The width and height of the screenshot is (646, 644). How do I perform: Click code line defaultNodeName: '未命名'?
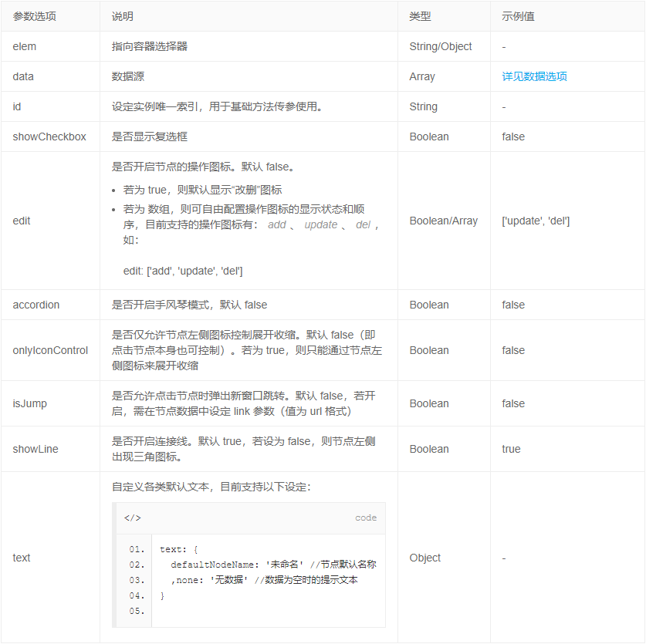pyautogui.click(x=273, y=565)
